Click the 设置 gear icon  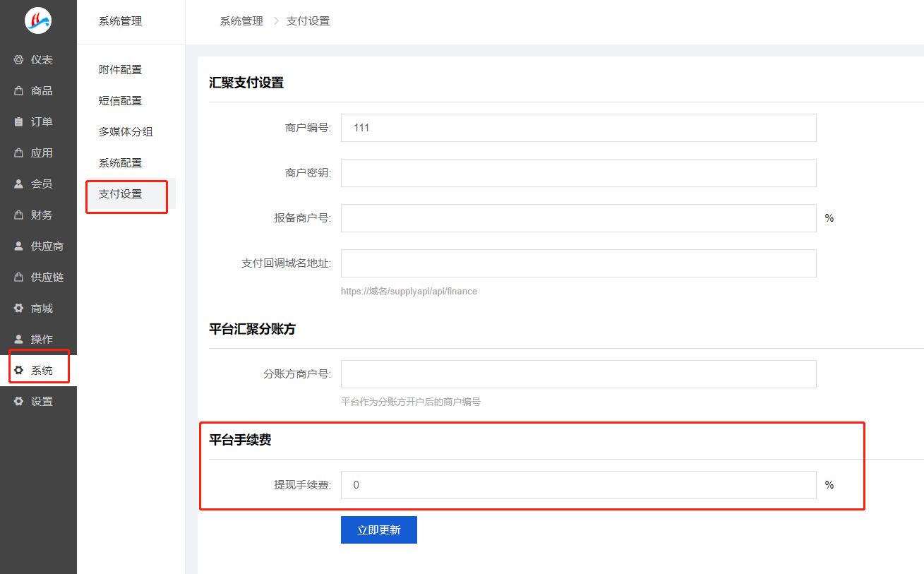19,402
